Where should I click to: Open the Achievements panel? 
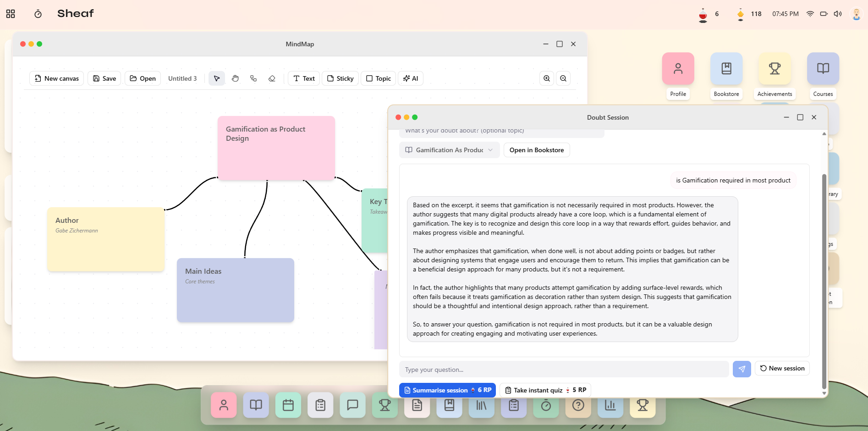click(775, 69)
